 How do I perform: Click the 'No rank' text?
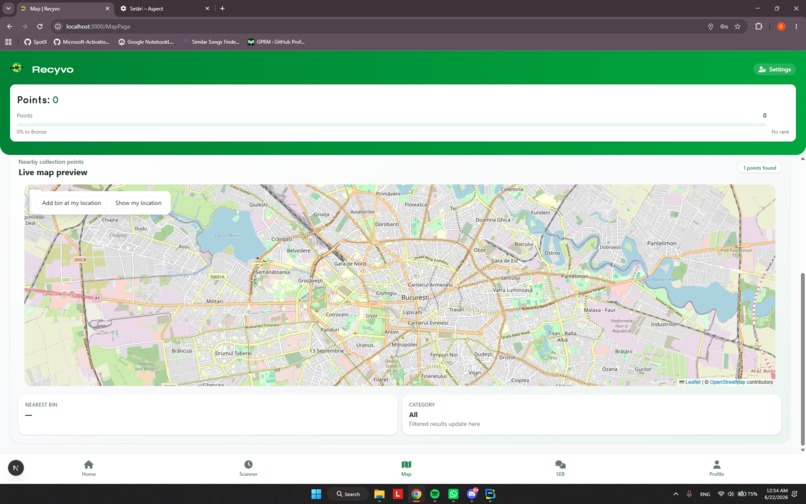(780, 132)
